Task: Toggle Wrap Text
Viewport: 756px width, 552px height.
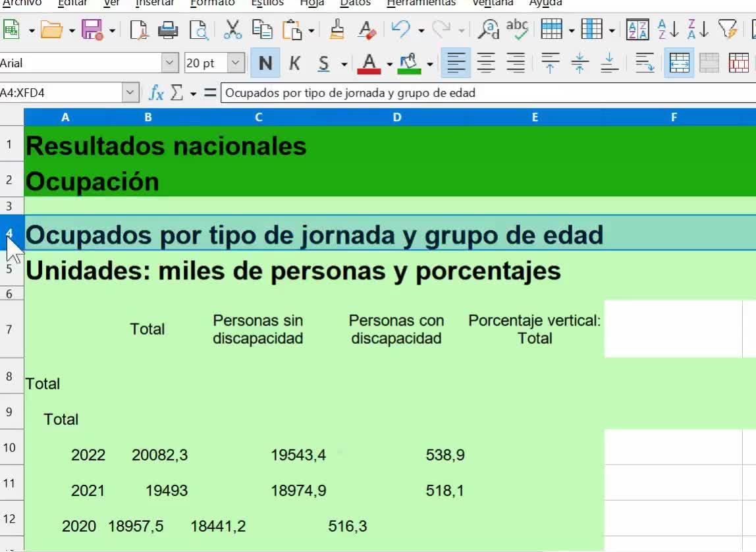Action: [x=645, y=63]
